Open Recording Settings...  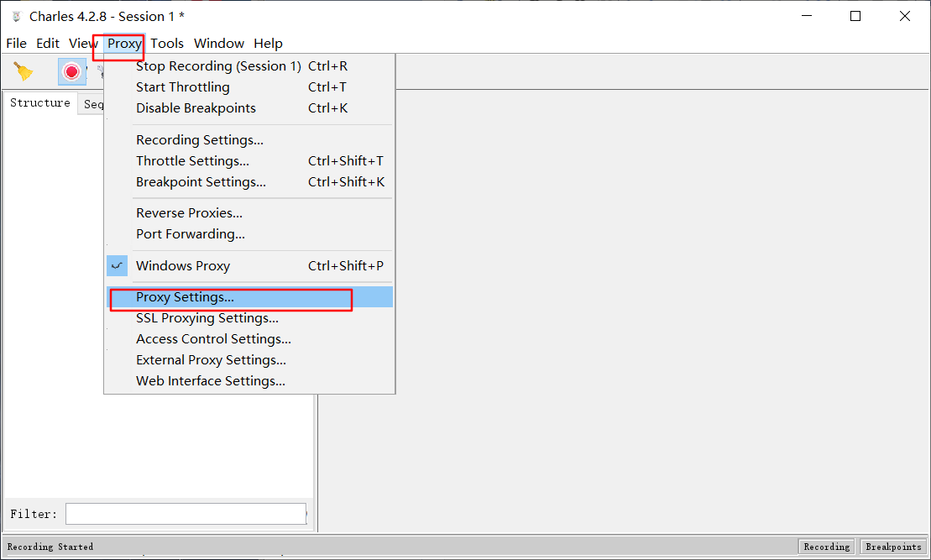(249, 139)
